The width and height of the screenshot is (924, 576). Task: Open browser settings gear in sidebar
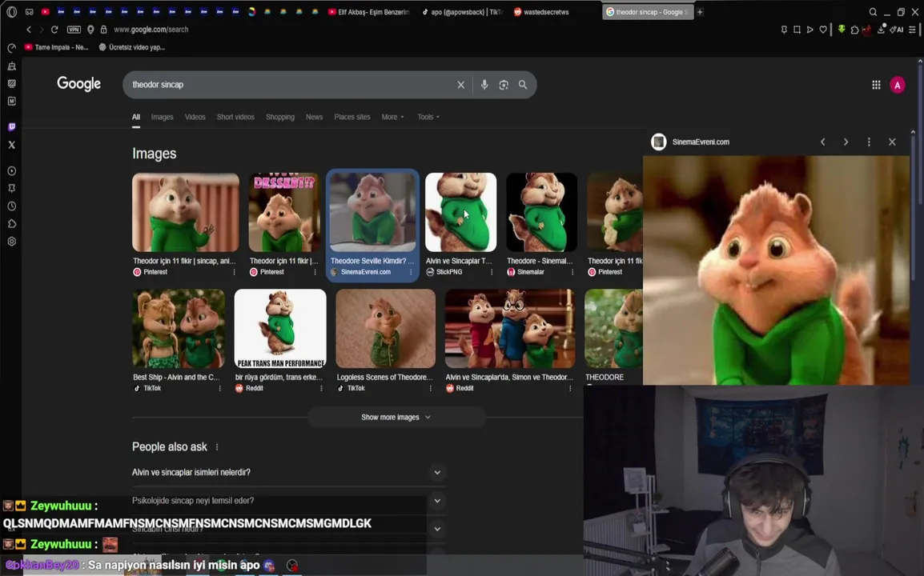(x=12, y=242)
